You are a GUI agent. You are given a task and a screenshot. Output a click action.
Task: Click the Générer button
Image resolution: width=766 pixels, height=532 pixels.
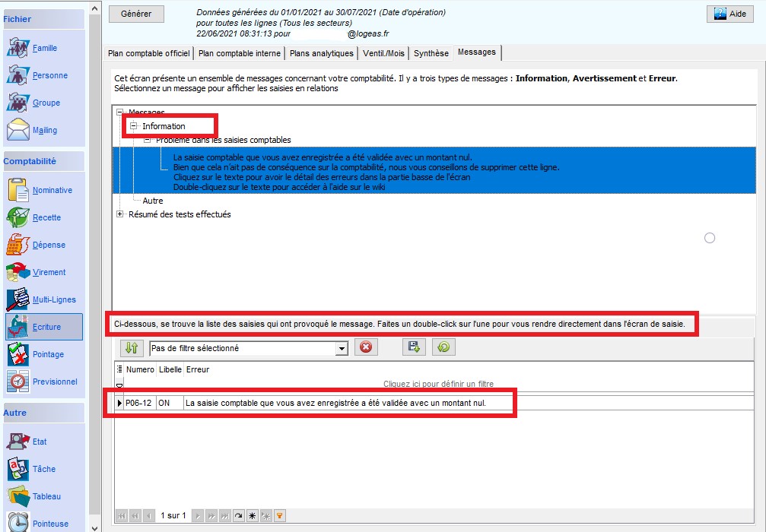pos(136,14)
